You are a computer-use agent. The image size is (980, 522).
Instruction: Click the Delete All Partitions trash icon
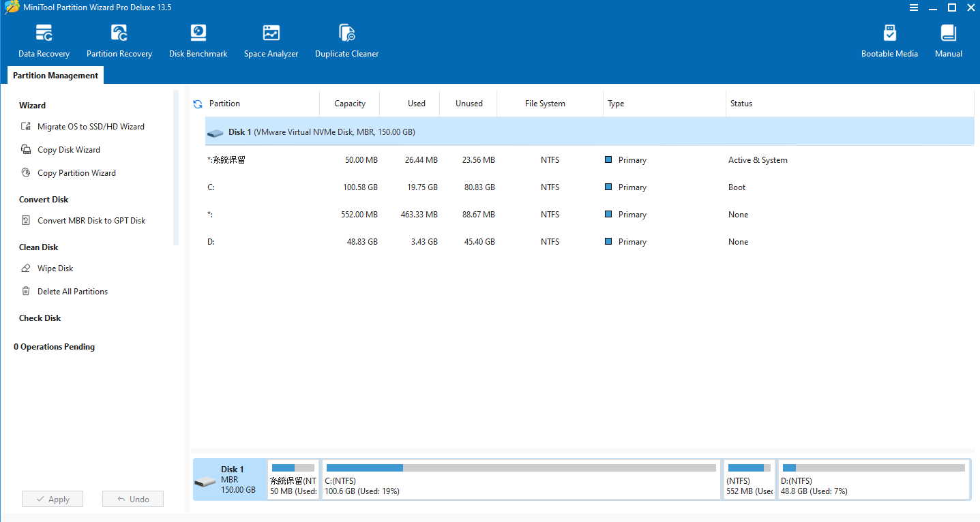pyautogui.click(x=26, y=292)
